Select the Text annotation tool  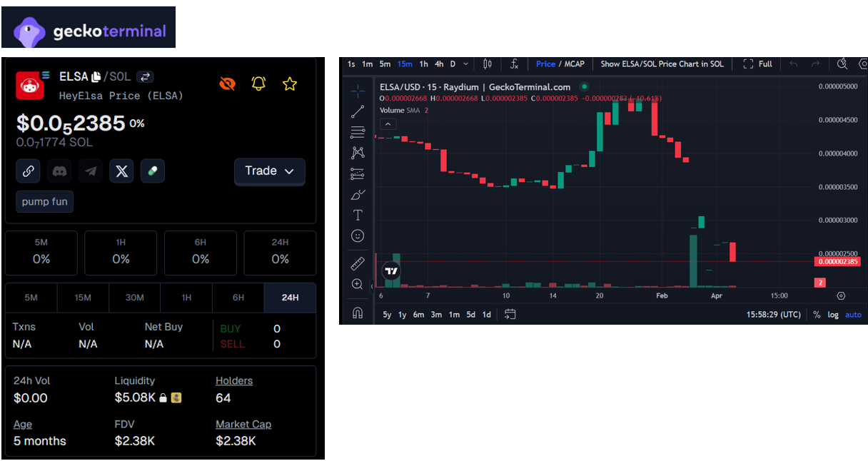coord(358,215)
